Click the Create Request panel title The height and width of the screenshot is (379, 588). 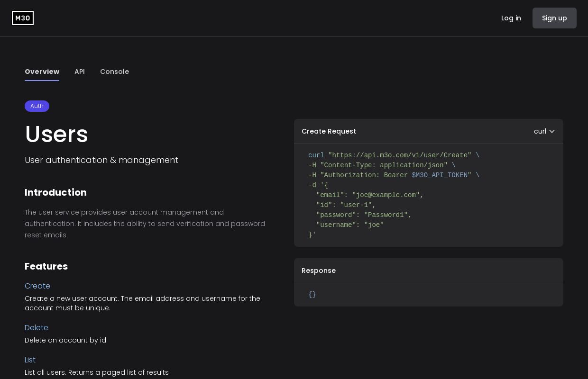[329, 131]
